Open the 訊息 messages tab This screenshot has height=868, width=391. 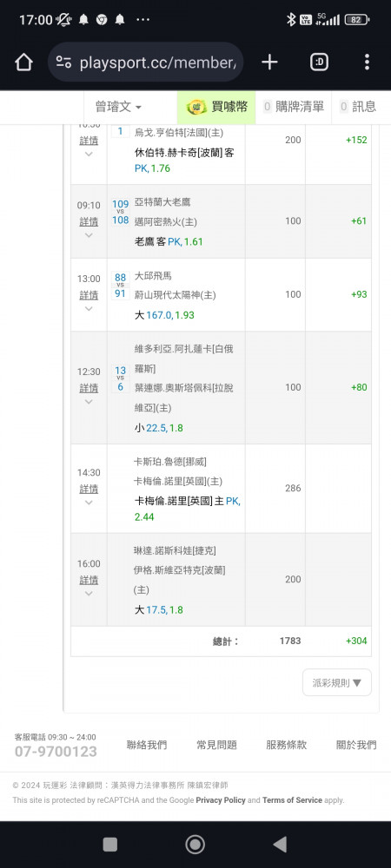pos(358,107)
